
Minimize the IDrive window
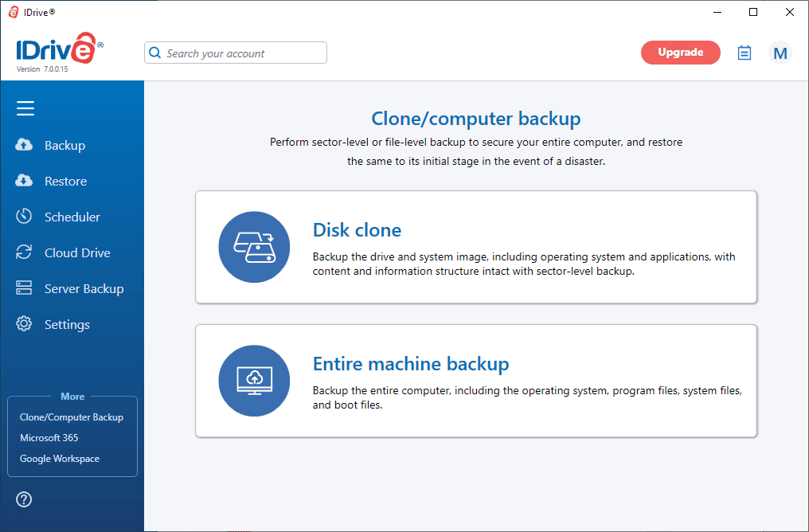(717, 13)
